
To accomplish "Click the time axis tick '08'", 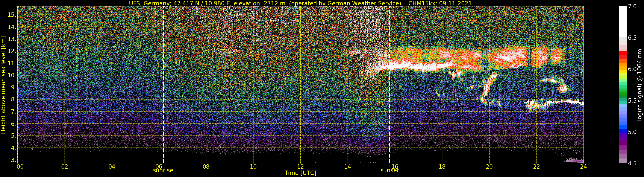I will [206, 166].
